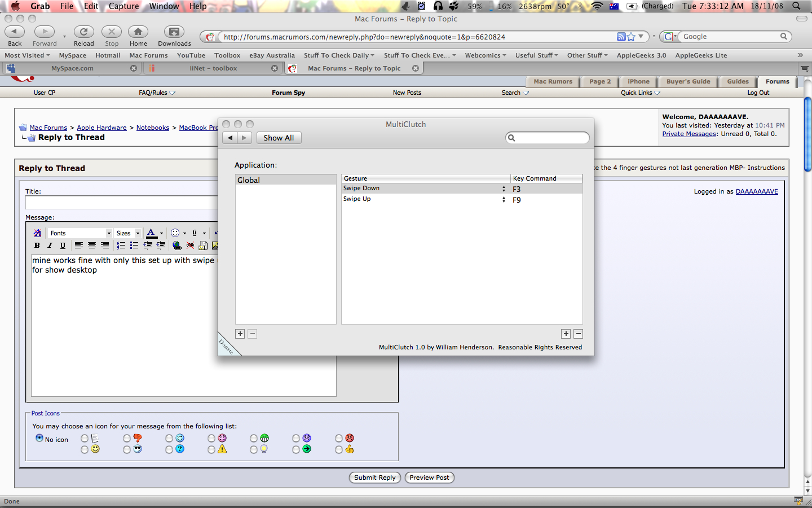Screen dimensions: 812x508
Task: Click Safari Back button
Action: click(x=15, y=32)
